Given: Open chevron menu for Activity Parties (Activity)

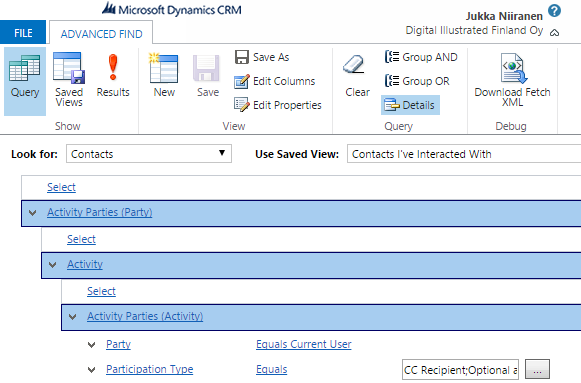Looking at the screenshot, I should (73, 317).
